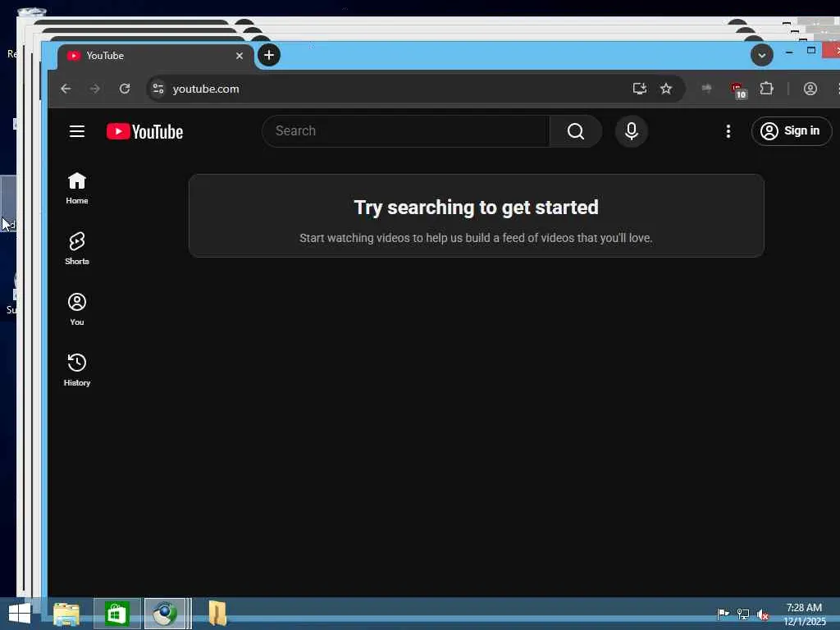Click the magnifier search button

pos(575,131)
